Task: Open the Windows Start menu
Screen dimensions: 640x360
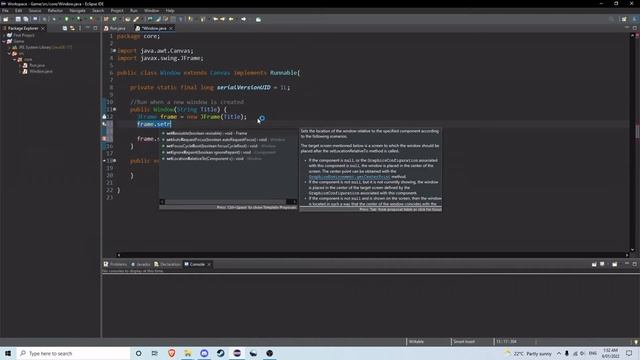Action: point(8,353)
